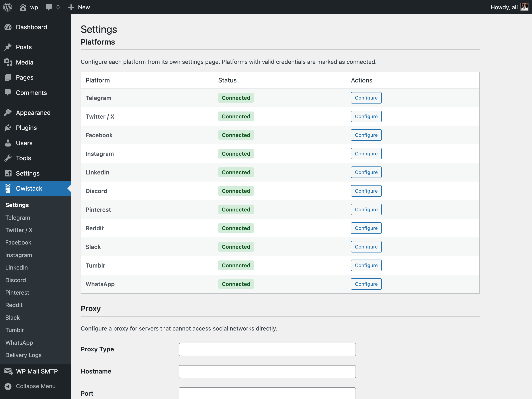Click the Howdy, ali account link
Viewport: 532px width, 399px height.
point(504,7)
